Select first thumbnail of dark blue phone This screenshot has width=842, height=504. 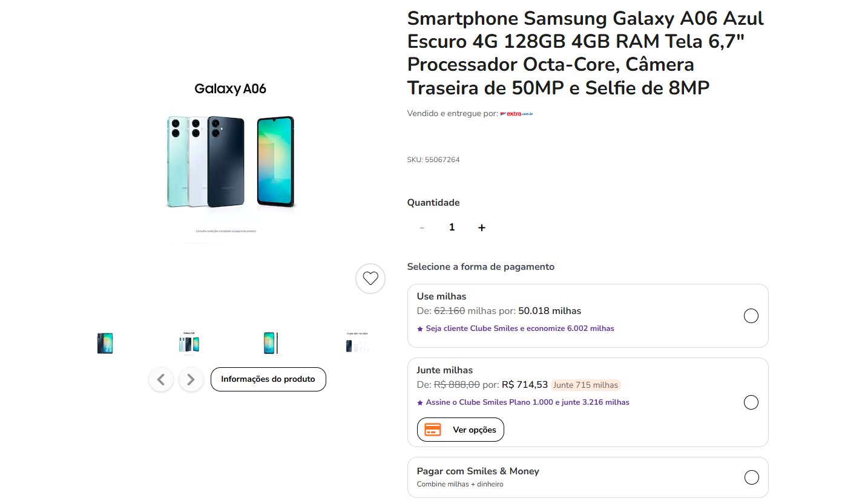105,343
